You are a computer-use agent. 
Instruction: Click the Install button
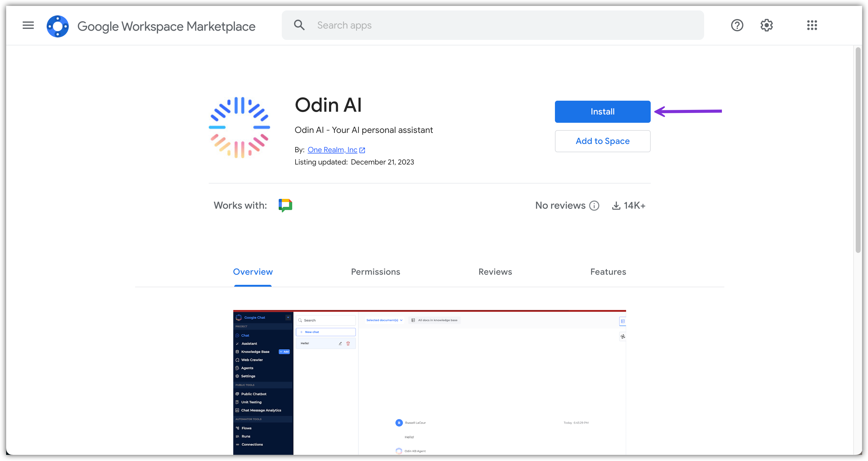click(602, 111)
